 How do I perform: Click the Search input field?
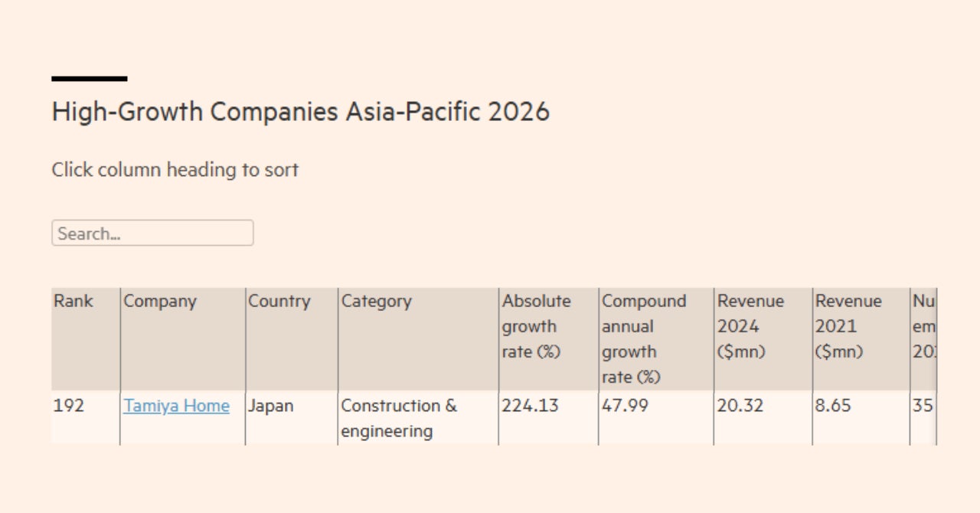click(x=152, y=234)
